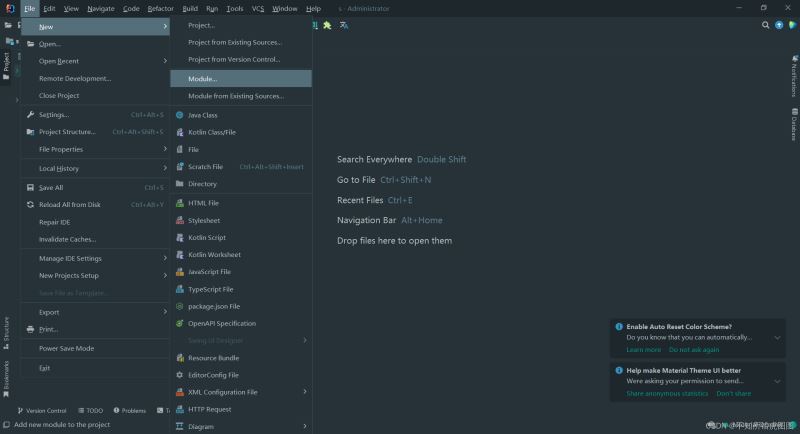Open the Problems tool window tab
This screenshot has height=434, width=800.
coord(130,411)
